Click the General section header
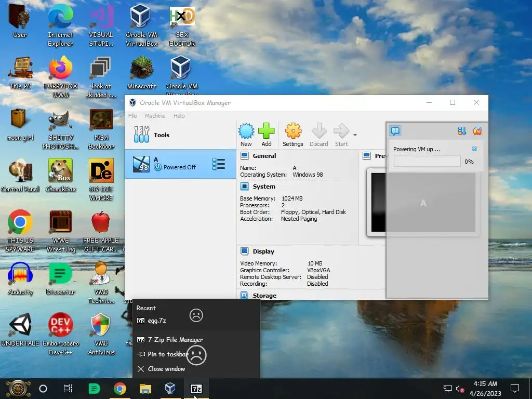 point(264,156)
